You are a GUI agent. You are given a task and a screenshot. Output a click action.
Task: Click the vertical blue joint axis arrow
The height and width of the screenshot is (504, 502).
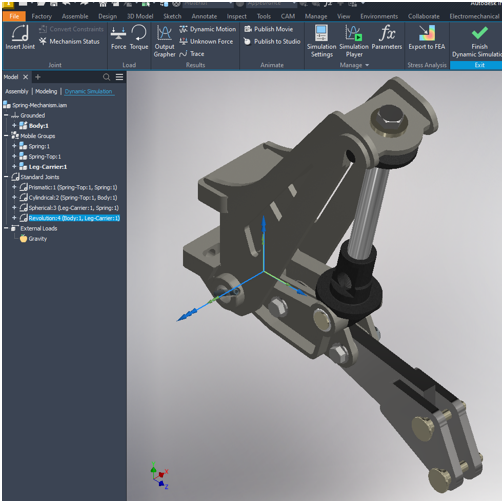[264, 243]
